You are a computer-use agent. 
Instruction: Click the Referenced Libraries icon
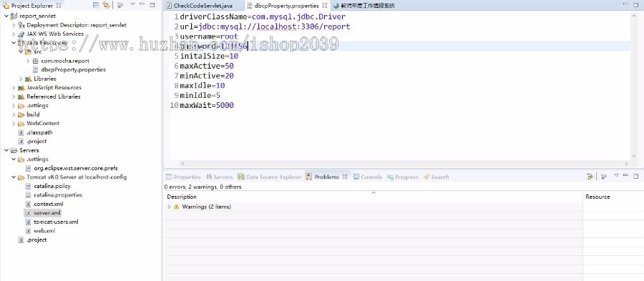pos(21,97)
